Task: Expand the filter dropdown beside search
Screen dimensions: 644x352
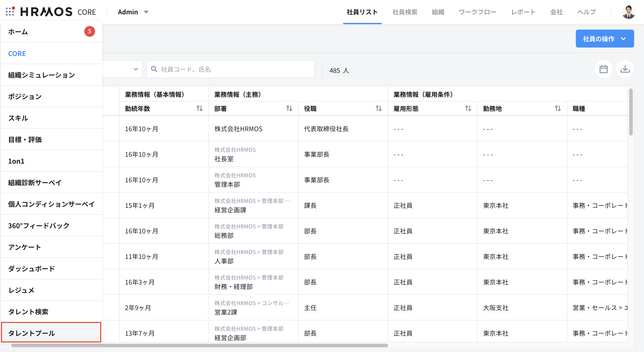Action: (x=136, y=69)
